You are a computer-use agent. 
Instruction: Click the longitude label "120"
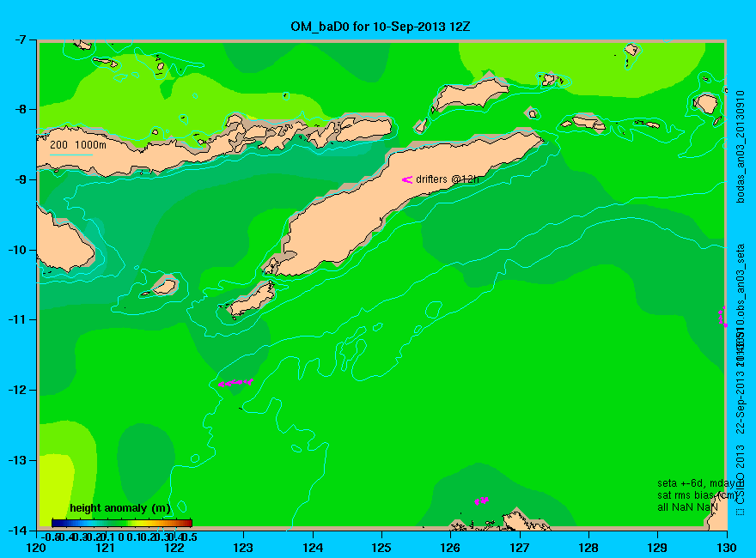tap(37, 548)
